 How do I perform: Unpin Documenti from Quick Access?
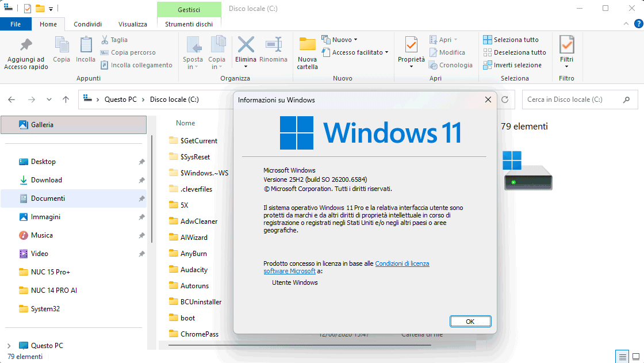click(141, 198)
